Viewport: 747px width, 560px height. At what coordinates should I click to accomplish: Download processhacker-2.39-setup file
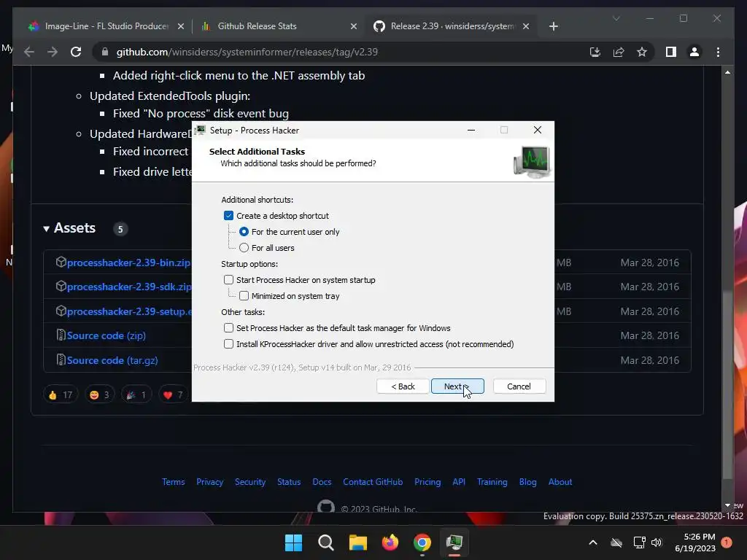(129, 311)
